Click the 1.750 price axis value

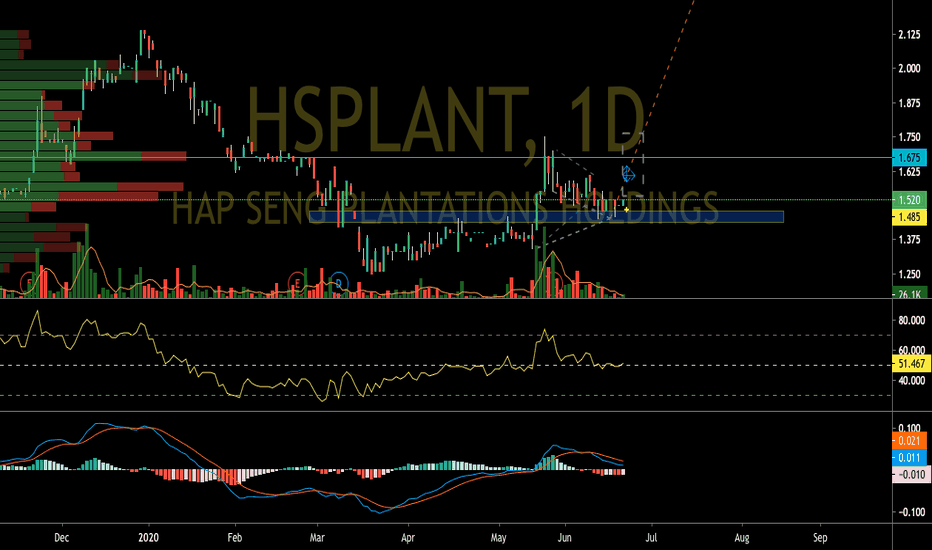[909, 137]
